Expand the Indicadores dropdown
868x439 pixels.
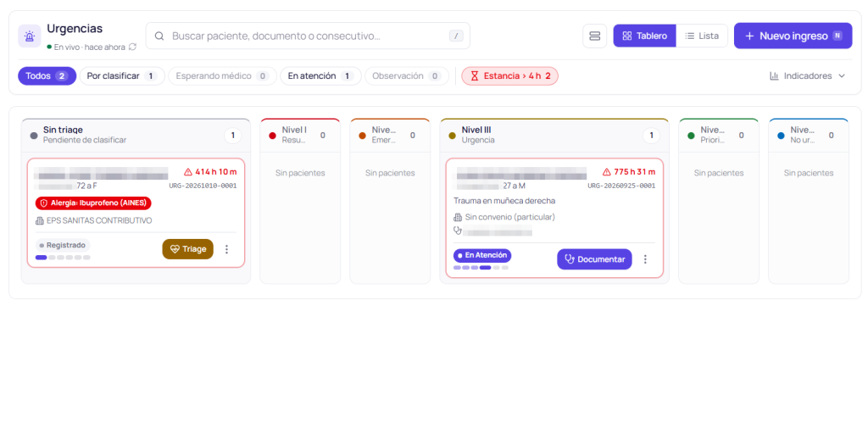click(808, 75)
